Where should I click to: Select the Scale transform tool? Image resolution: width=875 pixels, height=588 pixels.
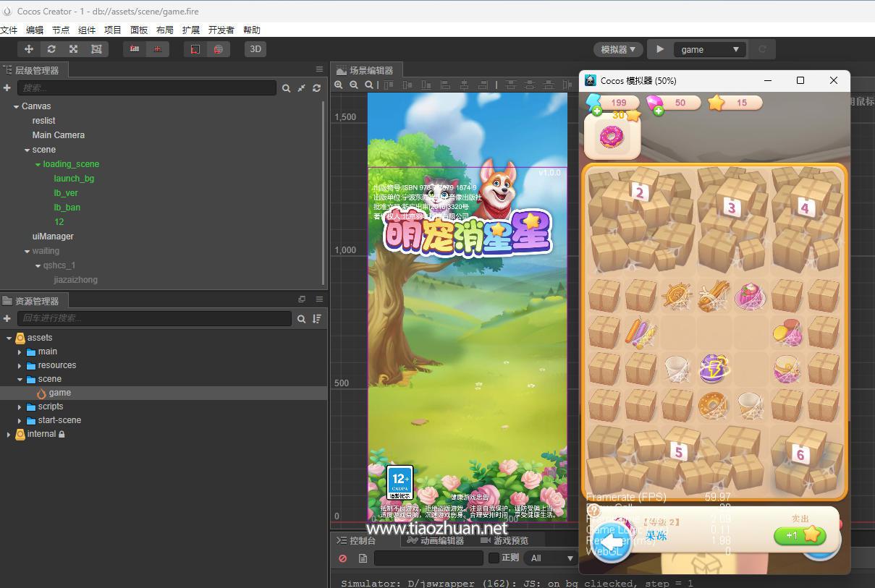(74, 49)
